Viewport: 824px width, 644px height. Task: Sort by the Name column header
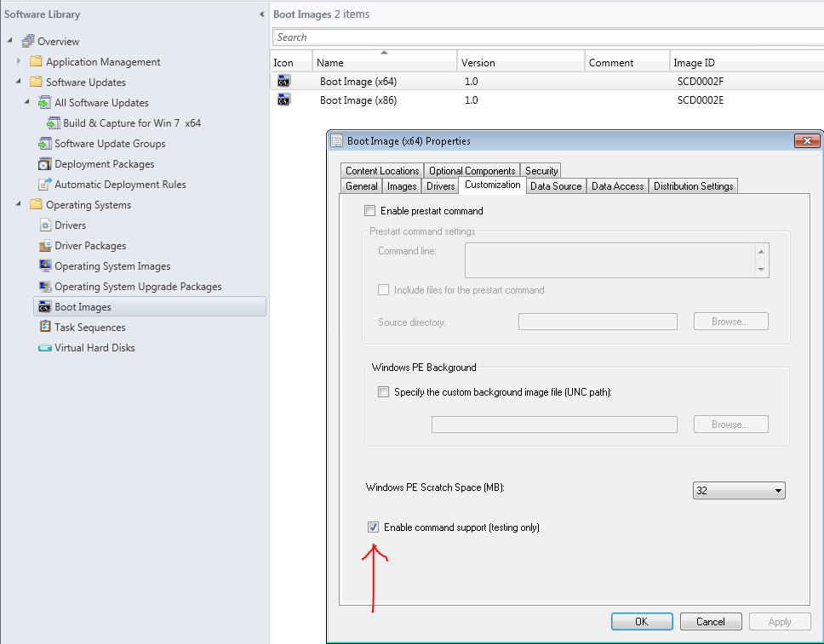[385, 62]
